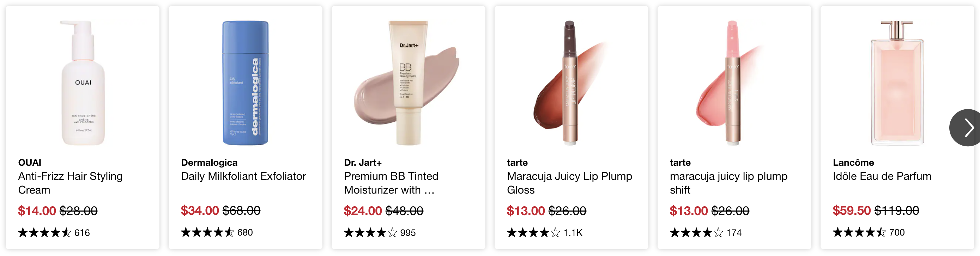Click the next carousel arrow button

pyautogui.click(x=966, y=127)
